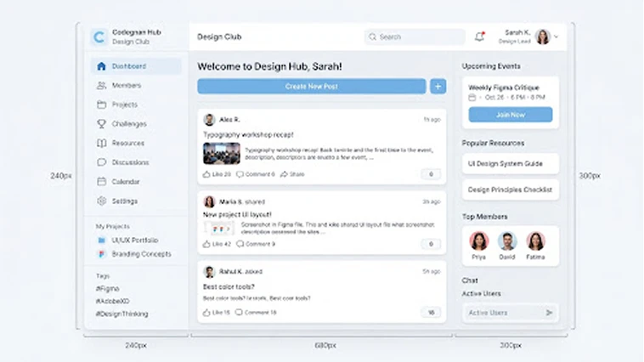Focus the Search field

click(x=415, y=37)
